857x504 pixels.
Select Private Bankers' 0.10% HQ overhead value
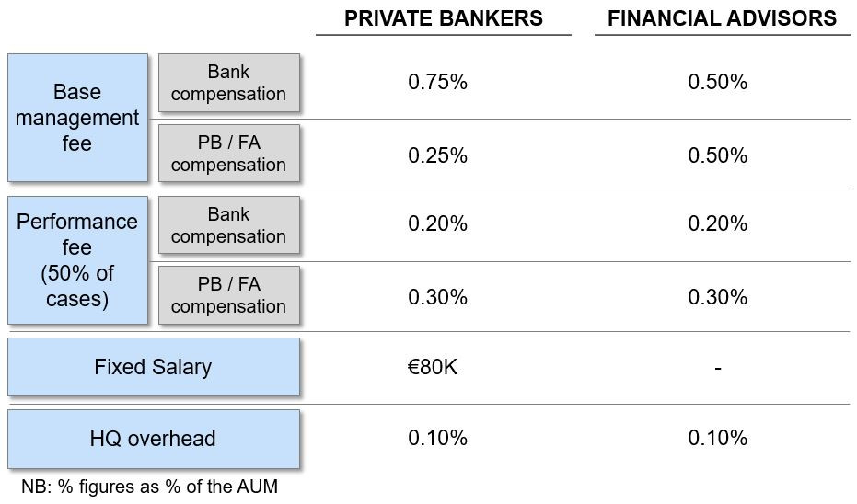(x=437, y=438)
